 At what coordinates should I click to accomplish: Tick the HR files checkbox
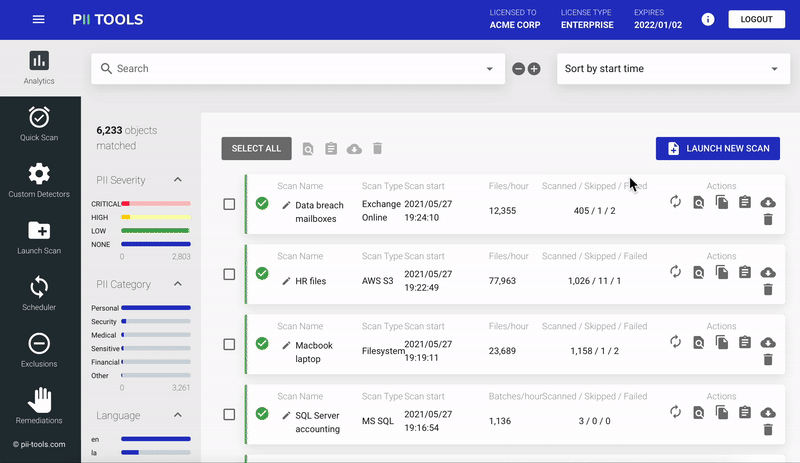[230, 274]
